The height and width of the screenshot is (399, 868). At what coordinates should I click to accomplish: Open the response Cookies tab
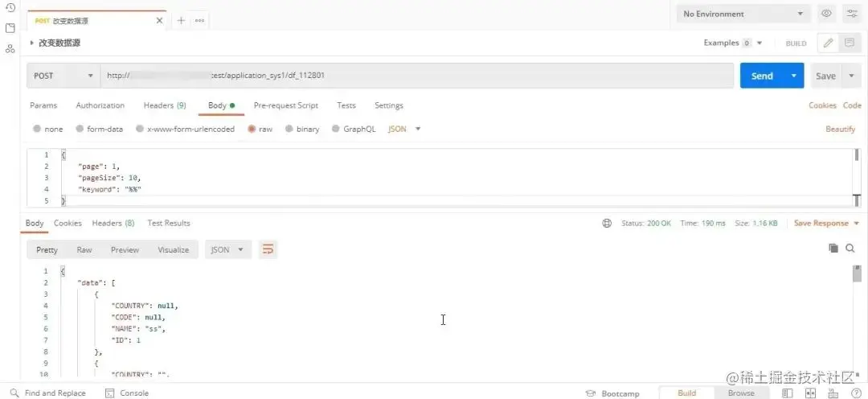tap(68, 224)
